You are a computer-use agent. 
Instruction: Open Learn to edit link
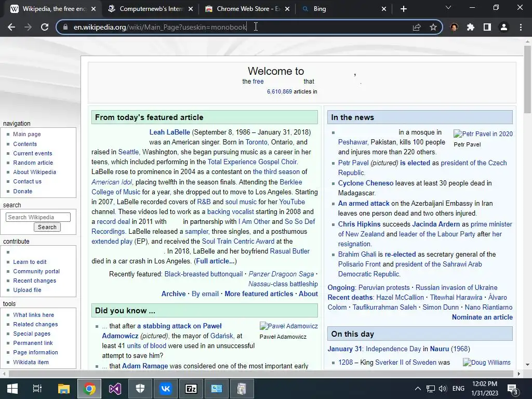[30, 262]
